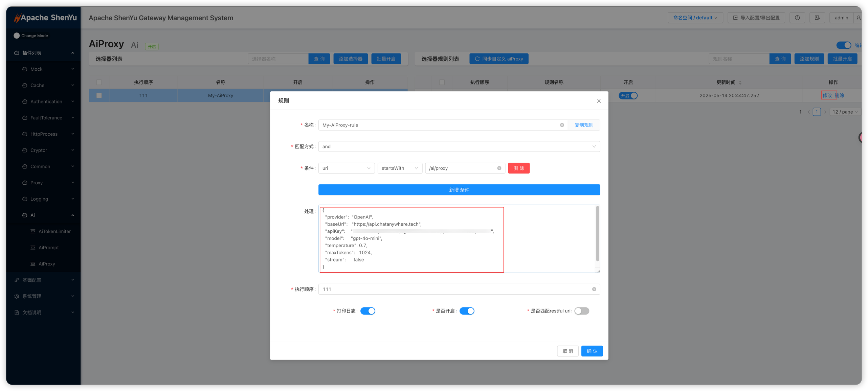Enable the 是否匹配restful uri switch
The width and height of the screenshot is (868, 391).
point(582,311)
